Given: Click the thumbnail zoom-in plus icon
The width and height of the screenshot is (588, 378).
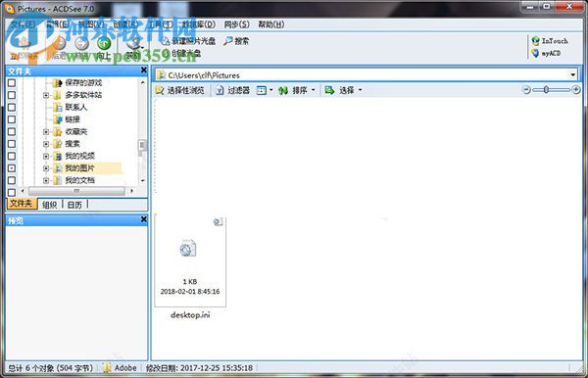Looking at the screenshot, I should point(576,90).
